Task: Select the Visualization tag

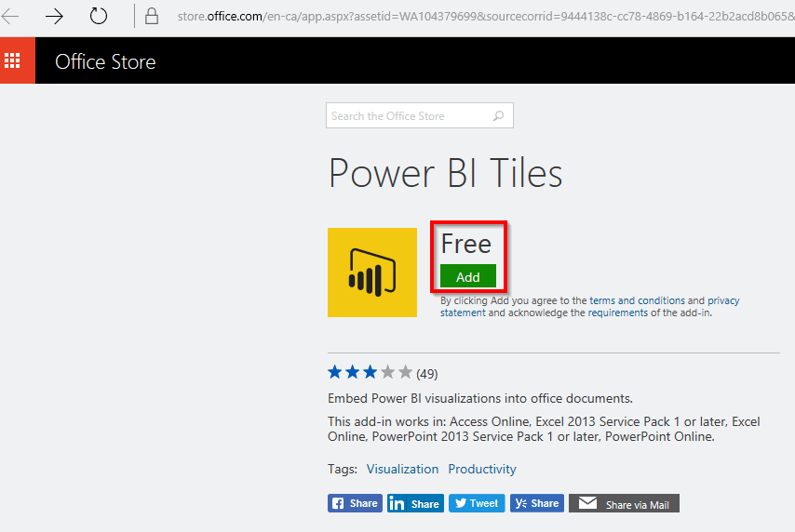Action: 402,470
